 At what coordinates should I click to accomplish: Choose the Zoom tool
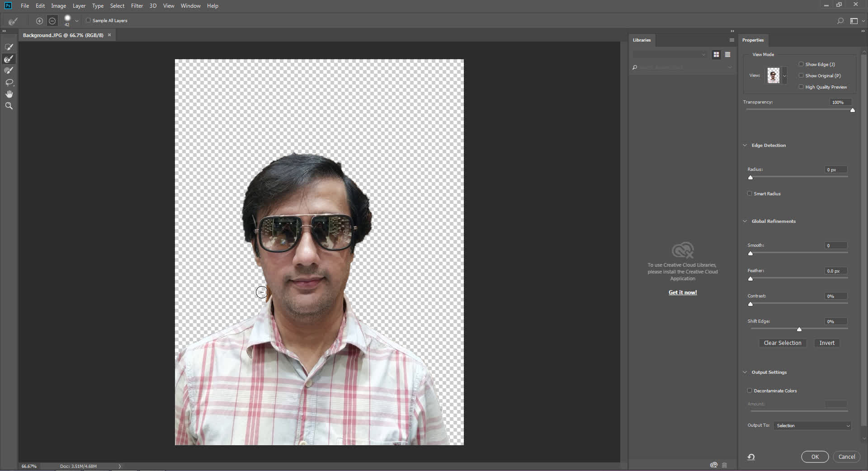9,105
